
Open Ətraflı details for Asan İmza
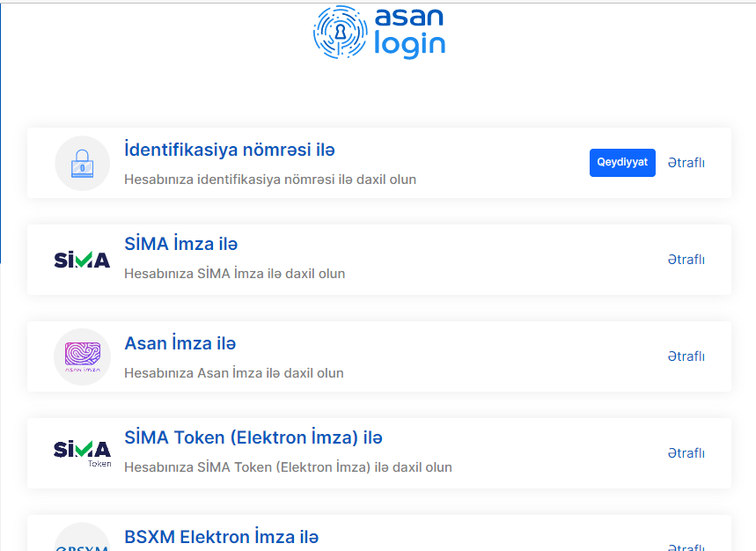686,356
